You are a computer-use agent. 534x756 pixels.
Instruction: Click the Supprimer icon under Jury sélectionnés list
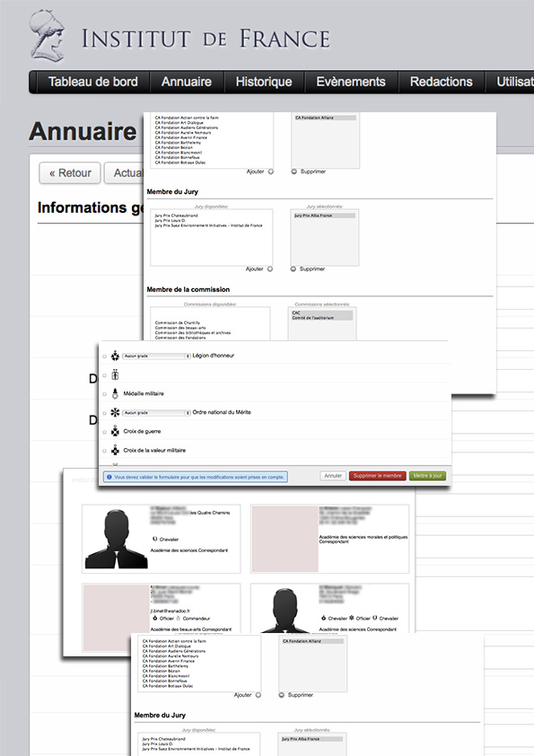pyautogui.click(x=293, y=269)
